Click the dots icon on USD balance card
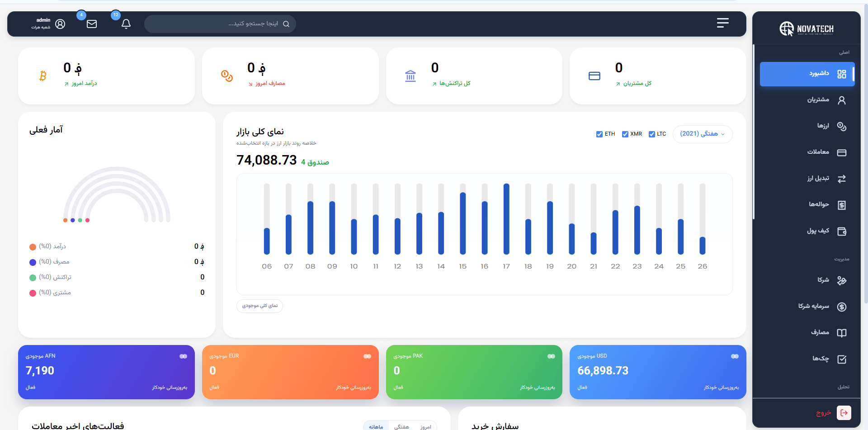 (735, 356)
